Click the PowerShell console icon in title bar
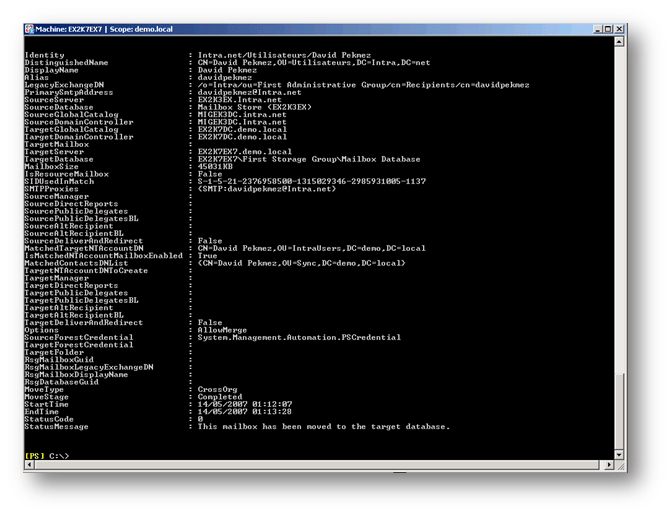This screenshot has height=516, width=671. [x=29, y=30]
